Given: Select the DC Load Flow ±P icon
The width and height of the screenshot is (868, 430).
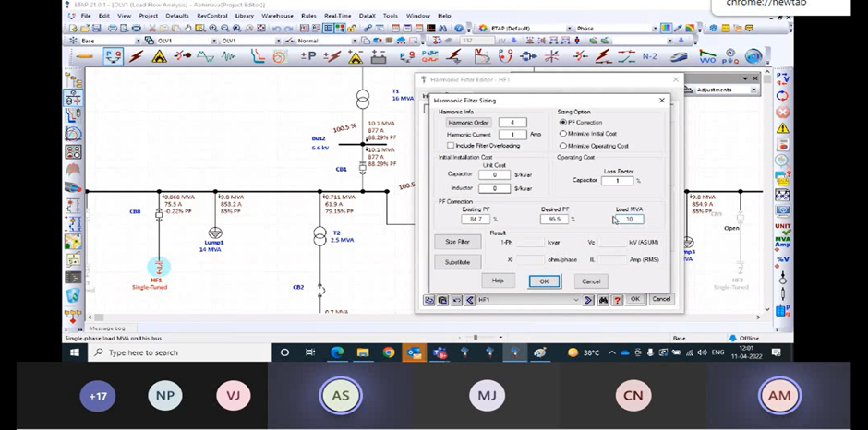Looking at the screenshot, I should 308,56.
